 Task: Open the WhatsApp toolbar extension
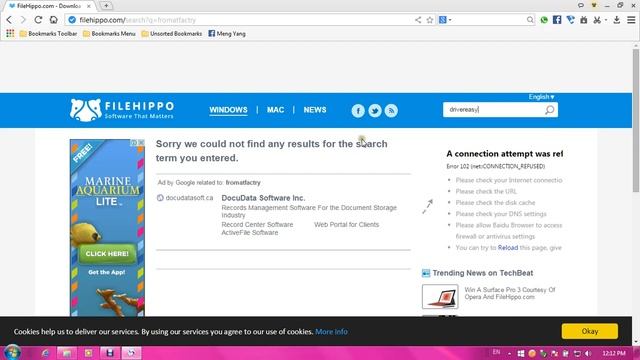544,20
